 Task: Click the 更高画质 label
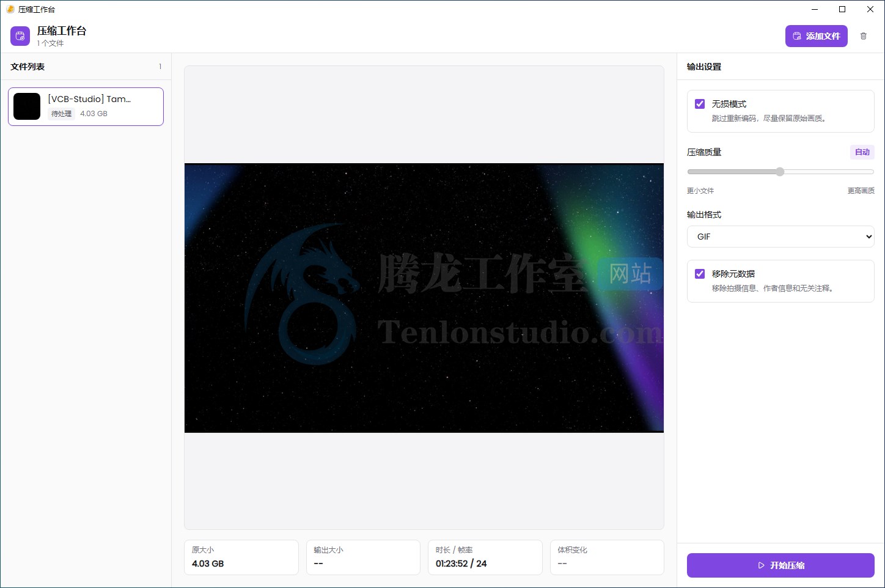tap(861, 191)
